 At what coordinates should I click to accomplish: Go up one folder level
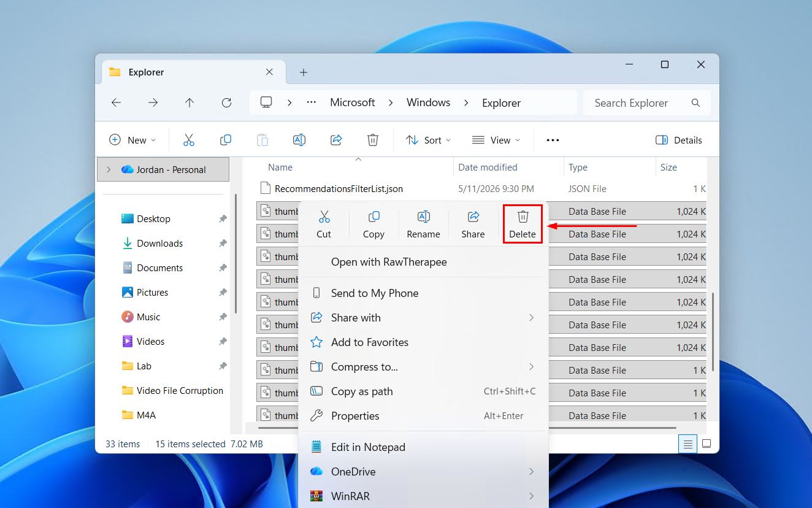coord(190,103)
